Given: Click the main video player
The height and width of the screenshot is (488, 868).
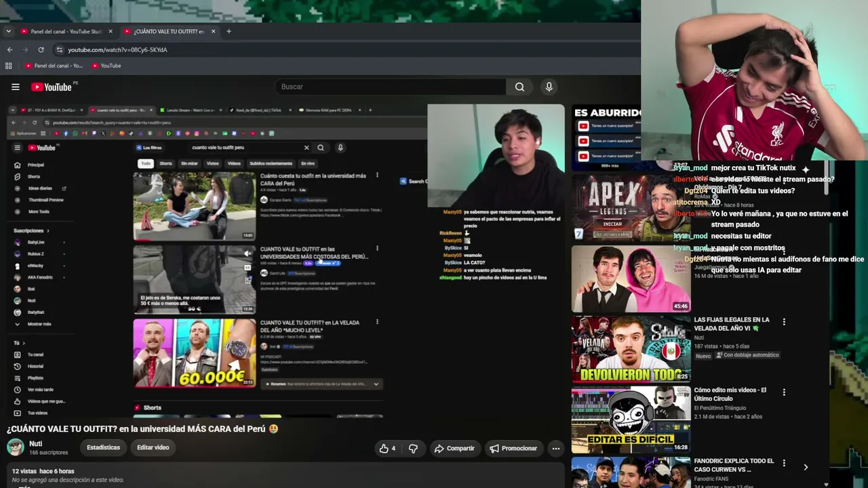Looking at the screenshot, I should pos(285,260).
